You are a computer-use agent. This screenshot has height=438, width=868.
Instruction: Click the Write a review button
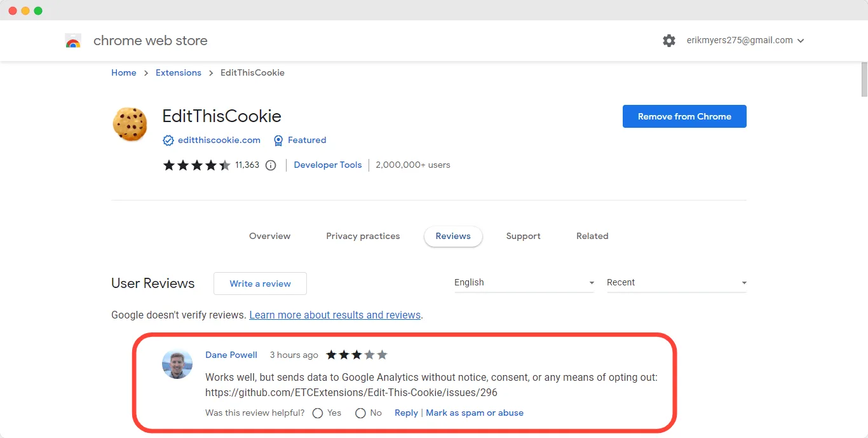click(x=260, y=284)
